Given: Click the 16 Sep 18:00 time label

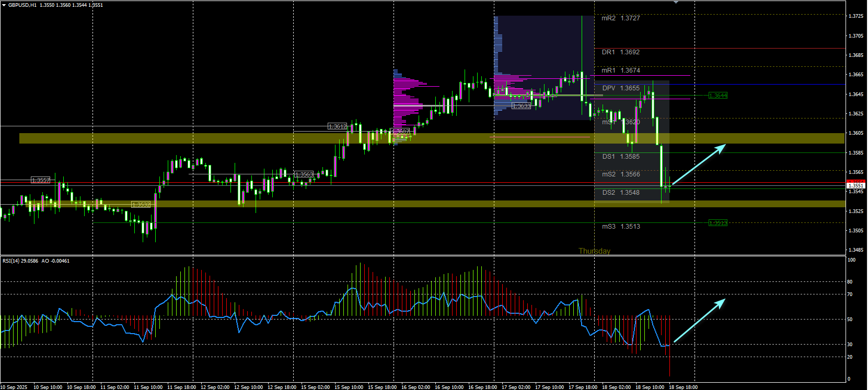Looking at the screenshot, I should click(482, 387).
